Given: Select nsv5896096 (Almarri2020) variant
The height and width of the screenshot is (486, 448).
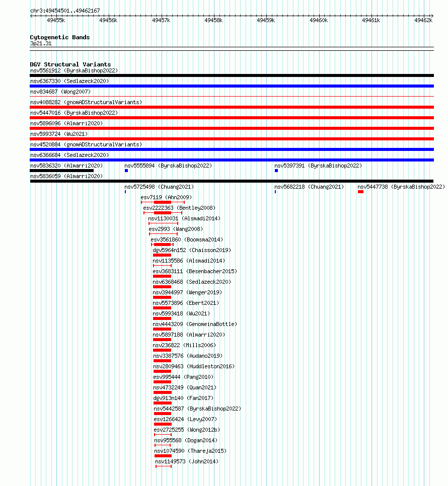Looking at the screenshot, I should coord(66,123).
